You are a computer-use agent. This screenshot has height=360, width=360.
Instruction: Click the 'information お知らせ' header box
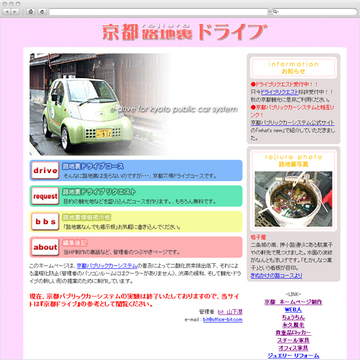point(293,68)
